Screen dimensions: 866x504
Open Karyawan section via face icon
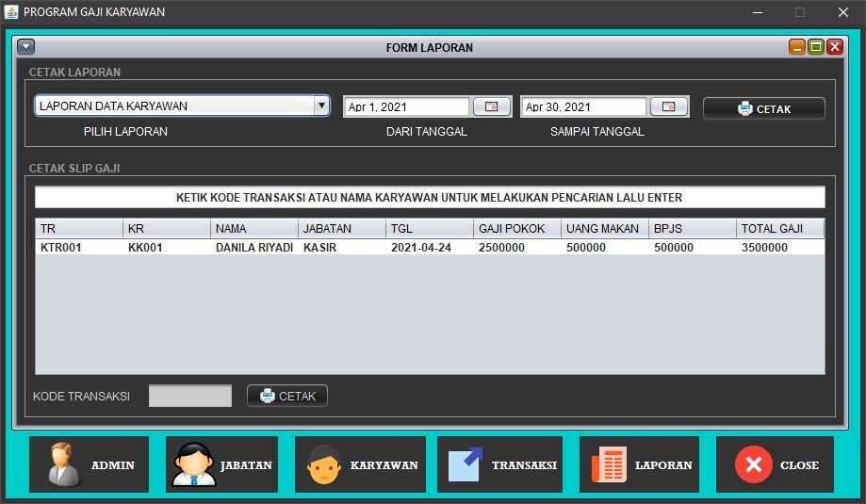coord(323,464)
